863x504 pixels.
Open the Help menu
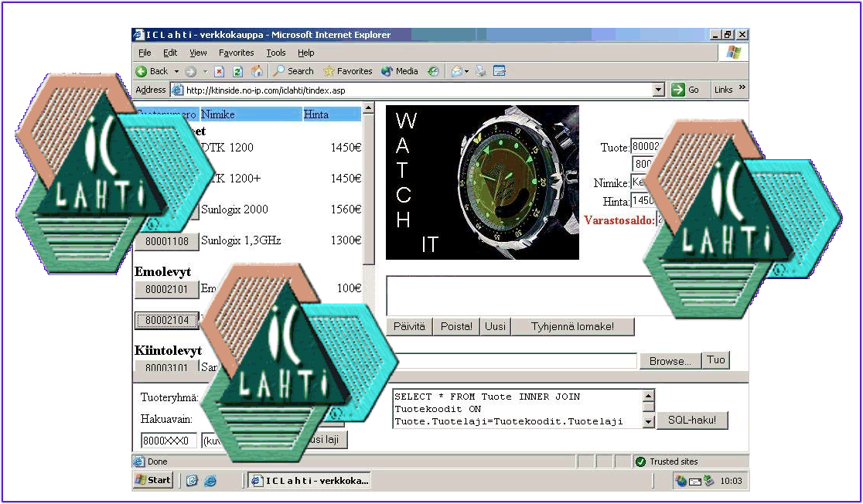tap(306, 53)
